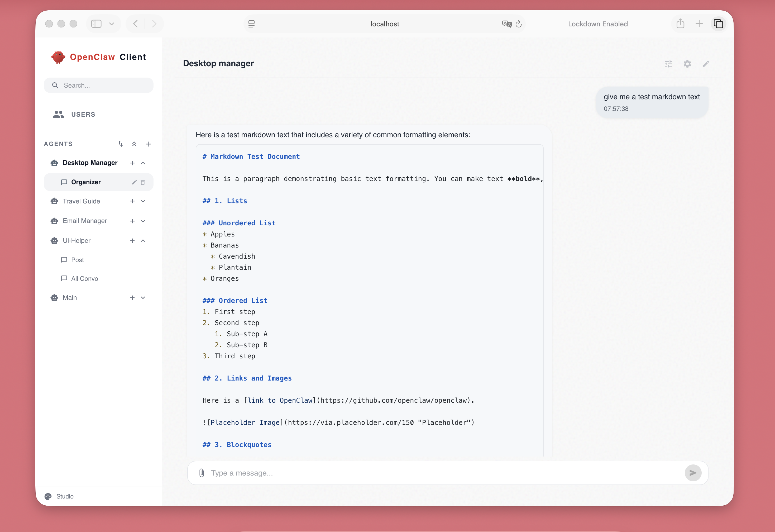Edit the chat using the pencil icon
The image size is (775, 532).
(706, 64)
